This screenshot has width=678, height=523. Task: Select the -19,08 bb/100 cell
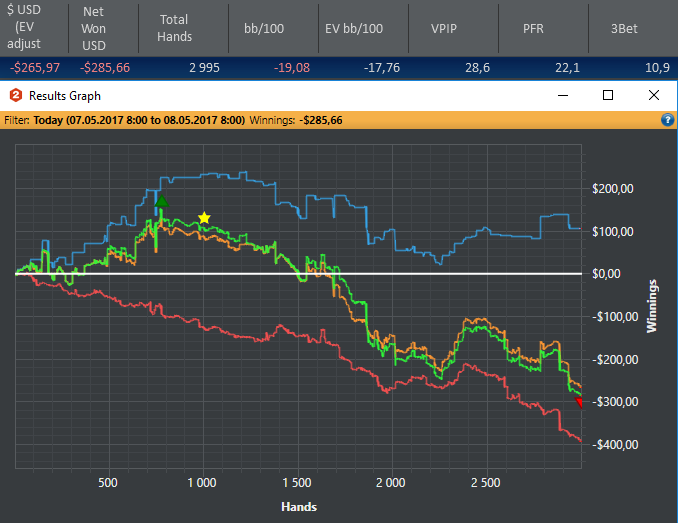tap(292, 68)
